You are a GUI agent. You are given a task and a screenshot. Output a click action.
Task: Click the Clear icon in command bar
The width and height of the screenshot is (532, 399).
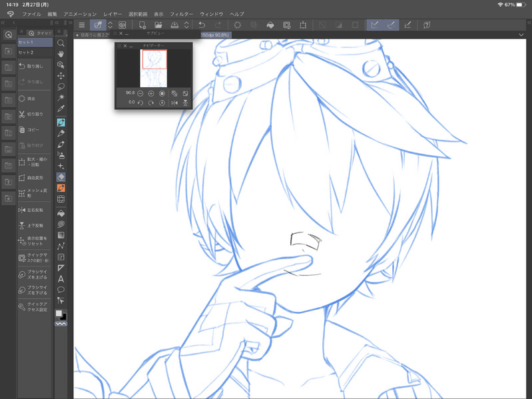(238, 25)
